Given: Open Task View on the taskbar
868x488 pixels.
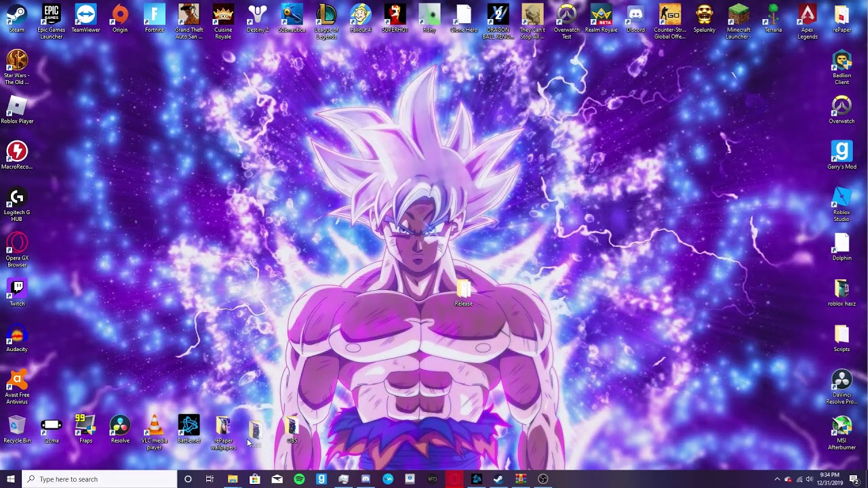Looking at the screenshot, I should [210, 479].
